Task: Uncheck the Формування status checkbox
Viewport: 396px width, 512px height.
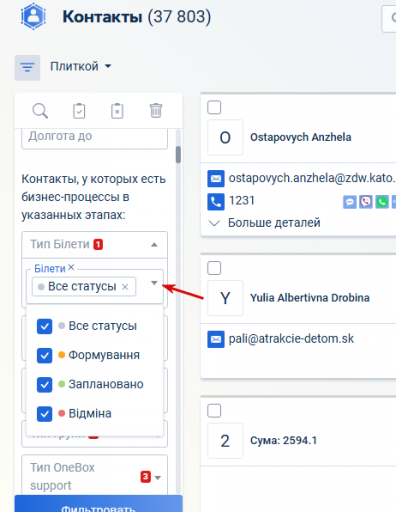Action: 44,355
